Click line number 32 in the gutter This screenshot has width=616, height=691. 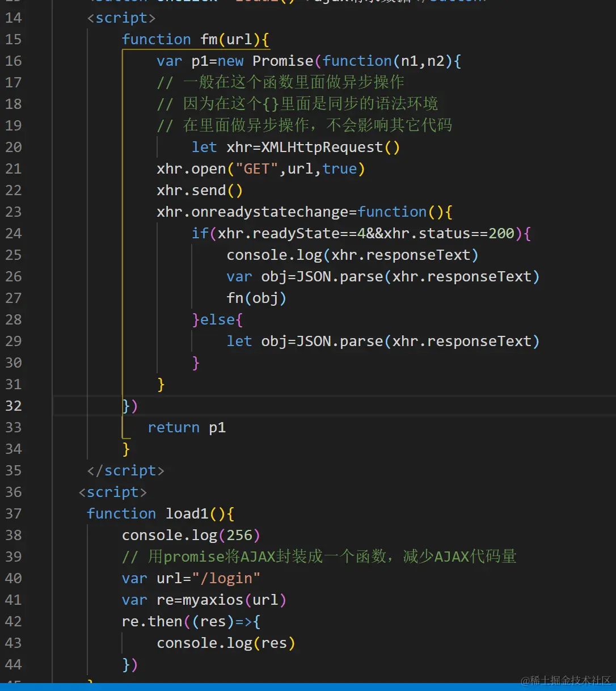tap(14, 406)
